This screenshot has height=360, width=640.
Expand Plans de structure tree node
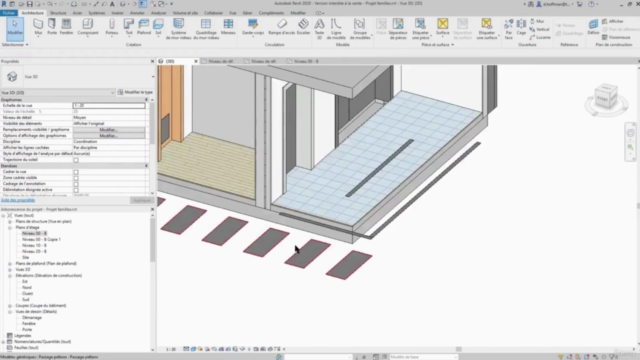[10, 222]
